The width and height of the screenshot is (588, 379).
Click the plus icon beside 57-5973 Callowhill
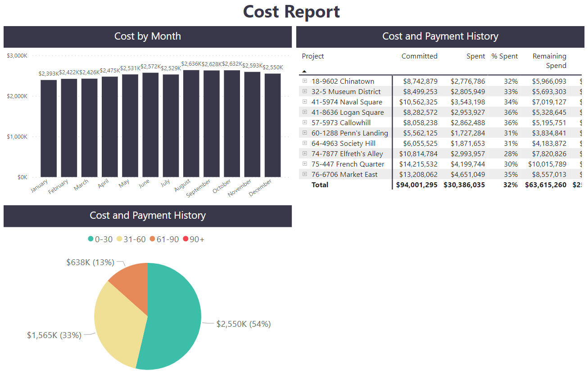tap(305, 122)
